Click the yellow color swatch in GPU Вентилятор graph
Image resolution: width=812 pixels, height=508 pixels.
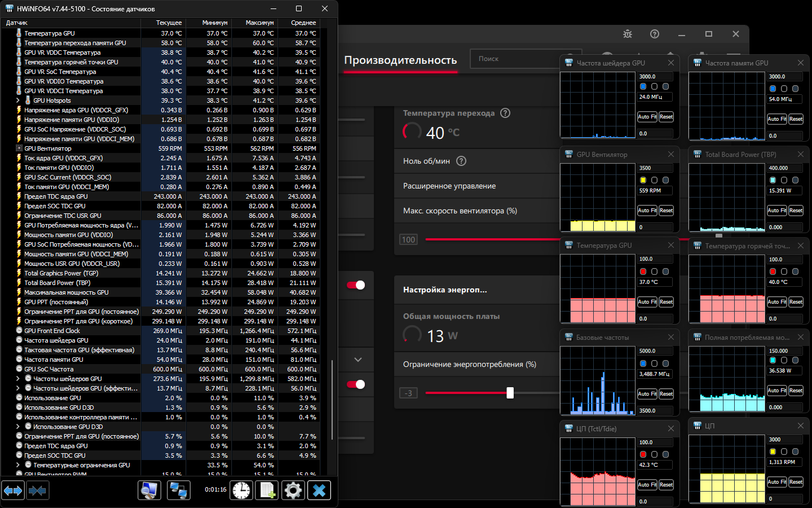pos(643,180)
